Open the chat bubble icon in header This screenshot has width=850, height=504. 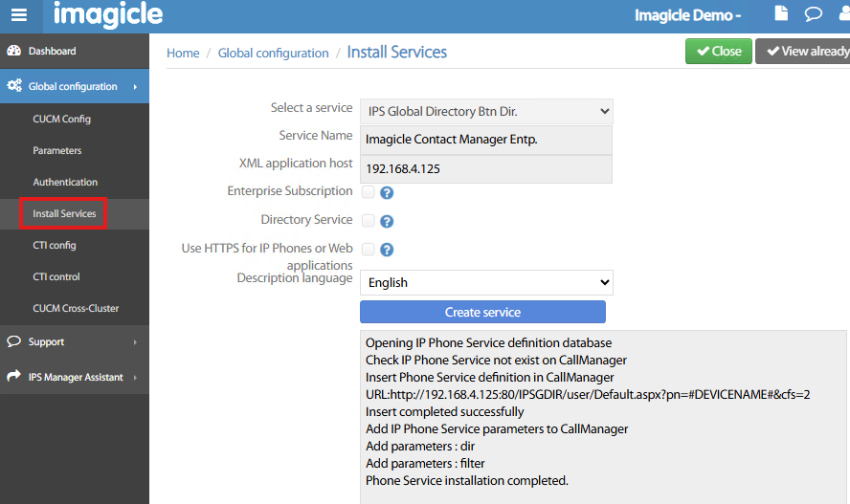pos(813,14)
